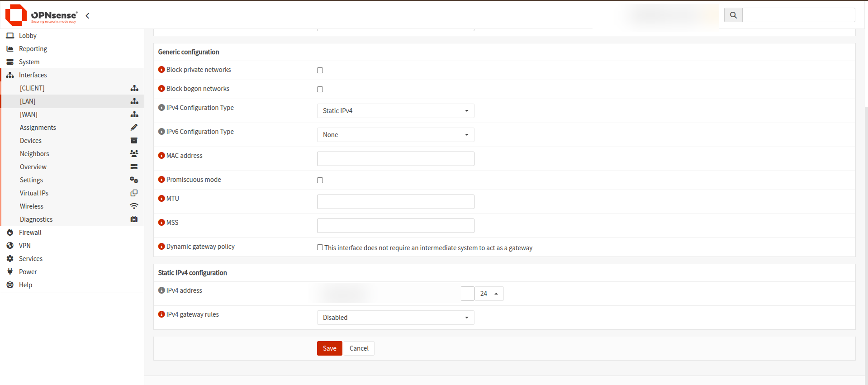Open the Assignments page link

(x=38, y=128)
